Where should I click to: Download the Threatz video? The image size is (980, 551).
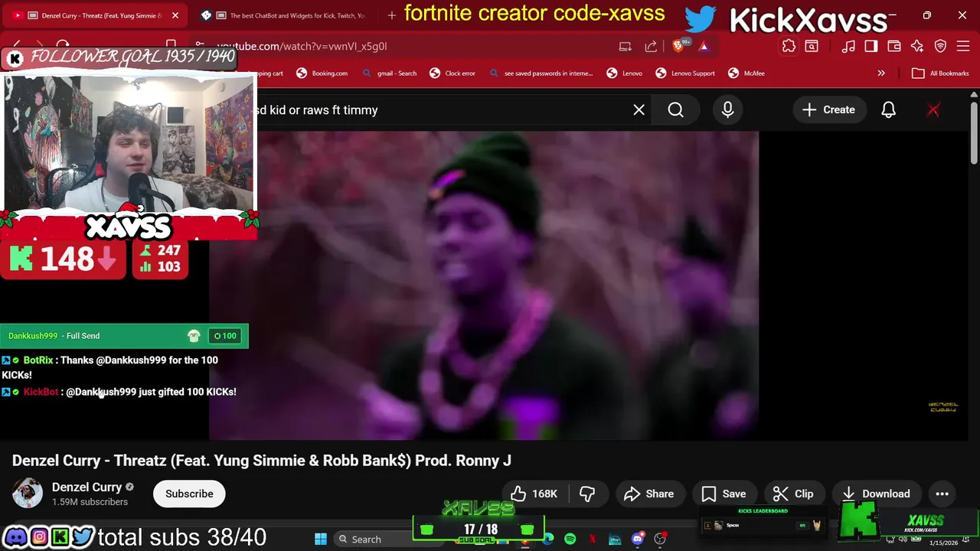pos(876,494)
